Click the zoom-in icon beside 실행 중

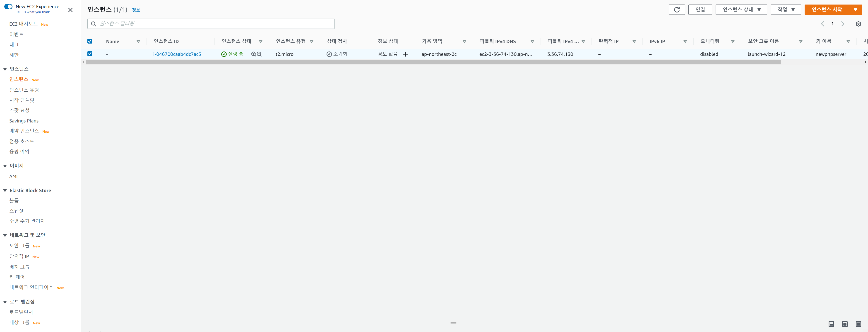(x=253, y=54)
